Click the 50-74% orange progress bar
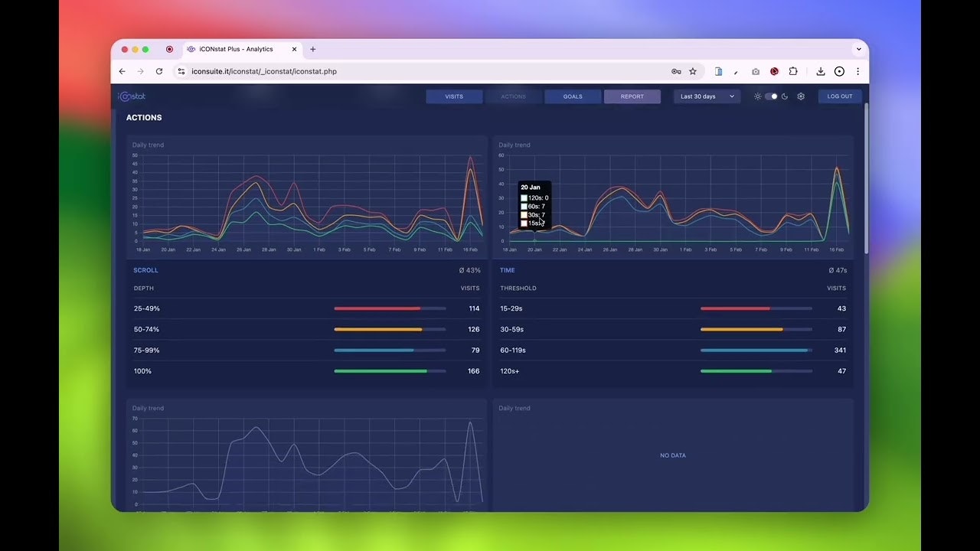The width and height of the screenshot is (980, 551). 390,329
